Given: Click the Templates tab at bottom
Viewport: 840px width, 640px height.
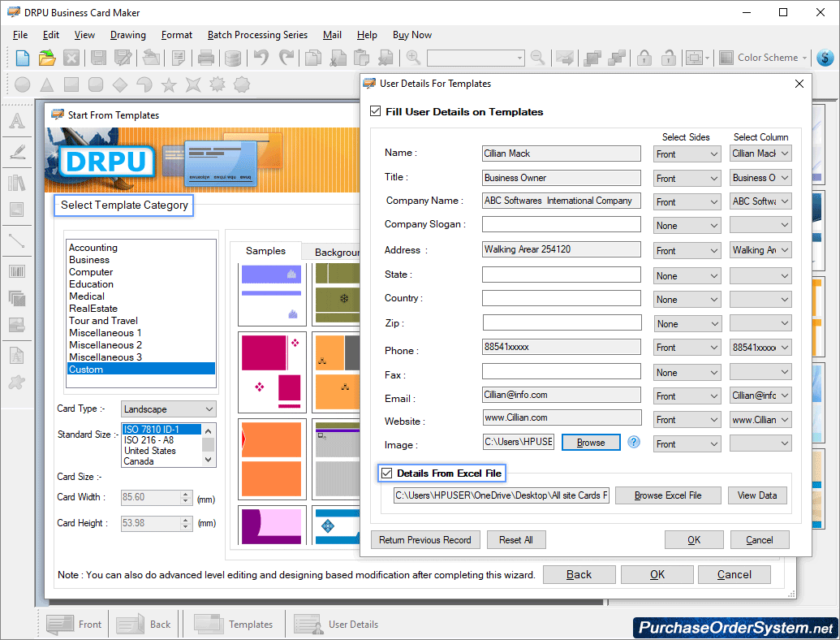Looking at the screenshot, I should (234, 625).
